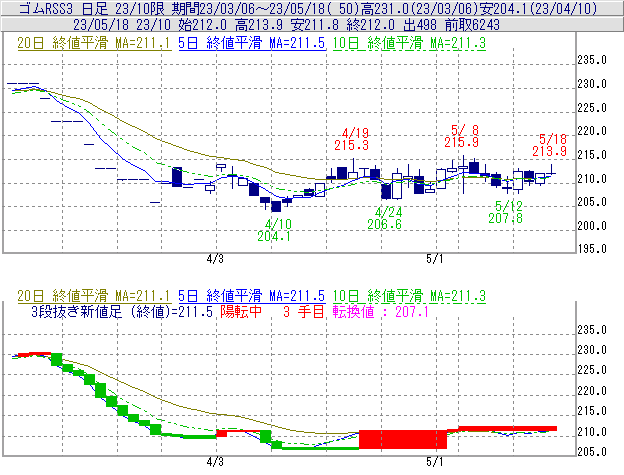Screen dimensions: 624x475
Task: Click the '4/3' date label under the upper chart
Action: click(x=215, y=259)
